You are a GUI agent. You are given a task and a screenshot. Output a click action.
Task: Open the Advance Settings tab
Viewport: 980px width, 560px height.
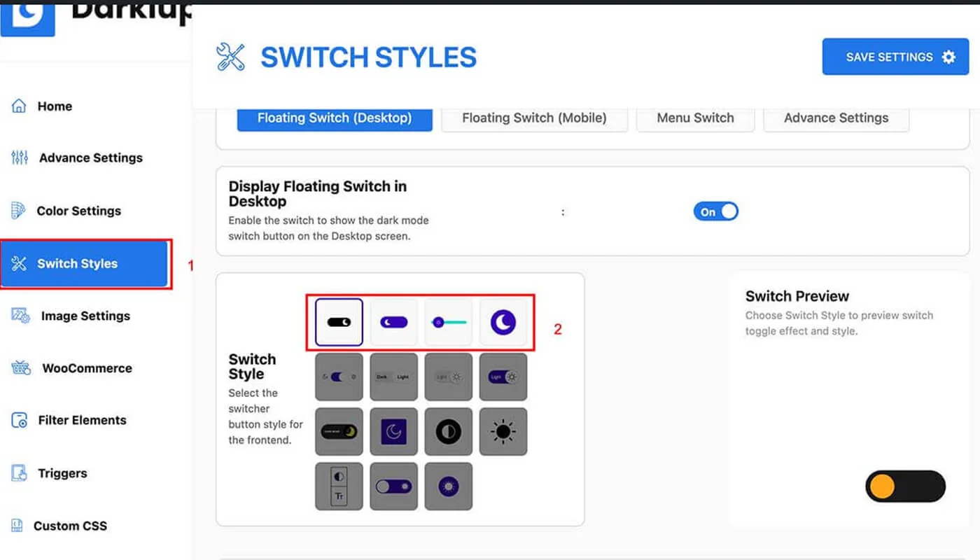click(x=836, y=118)
